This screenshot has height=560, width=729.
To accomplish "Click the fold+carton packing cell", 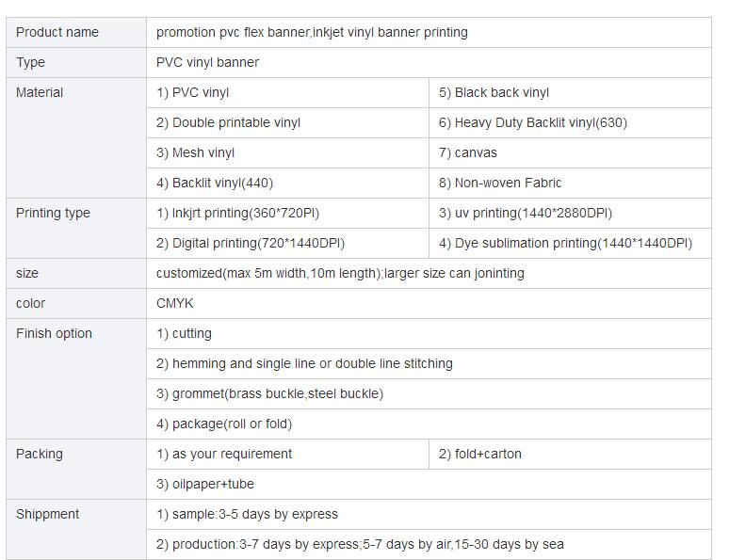I will [570, 454].
